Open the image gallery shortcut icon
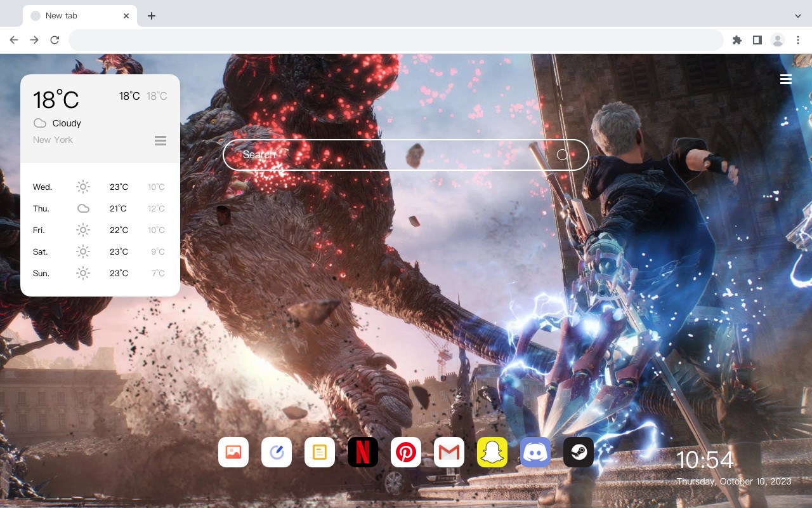 click(233, 452)
